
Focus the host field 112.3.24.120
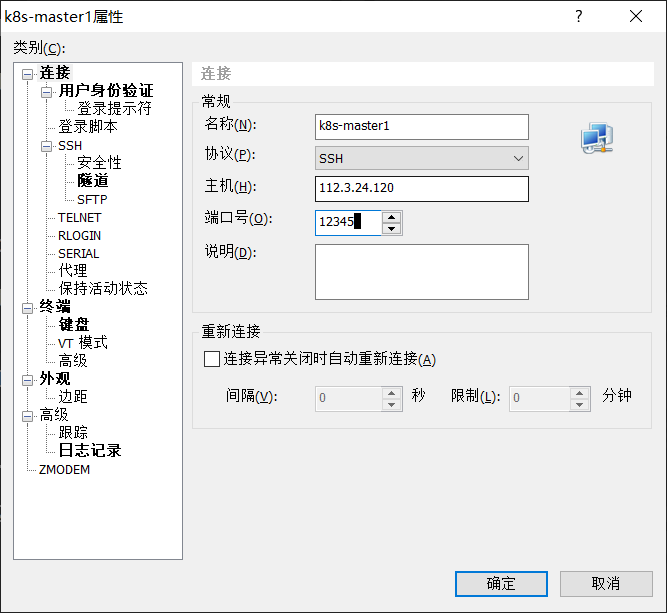[422, 189]
